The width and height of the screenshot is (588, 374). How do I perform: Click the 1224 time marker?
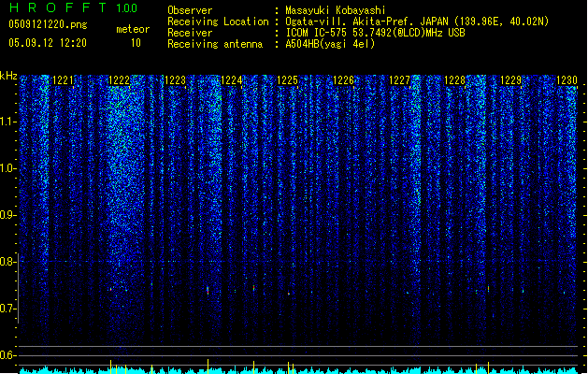(x=232, y=80)
